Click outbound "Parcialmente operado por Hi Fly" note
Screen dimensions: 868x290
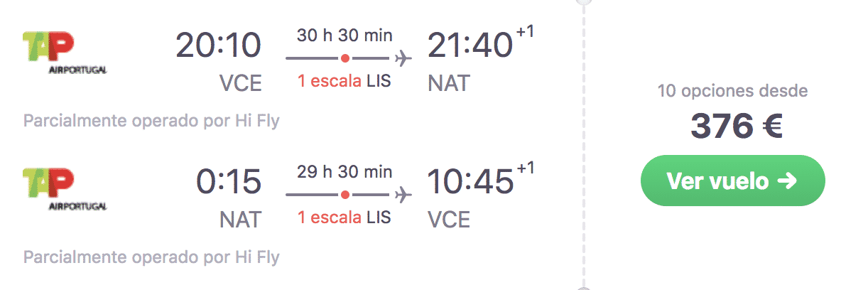(151, 121)
